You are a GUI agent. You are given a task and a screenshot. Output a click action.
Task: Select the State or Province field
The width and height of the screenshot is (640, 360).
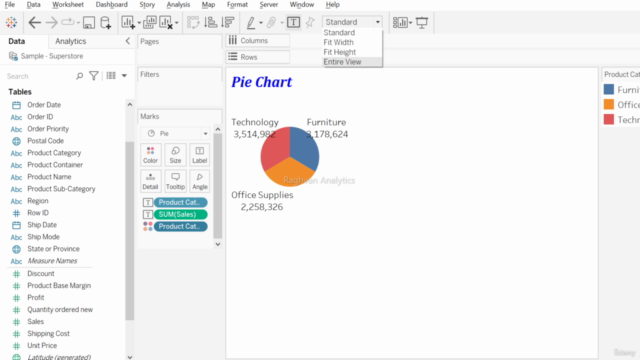point(53,249)
